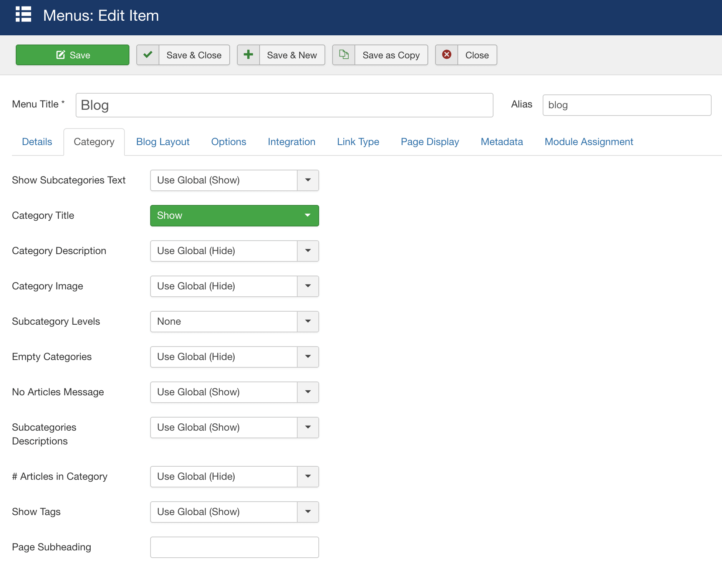722x588 pixels.
Task: Expand the green Category Title dropdown
Action: pyautogui.click(x=234, y=216)
